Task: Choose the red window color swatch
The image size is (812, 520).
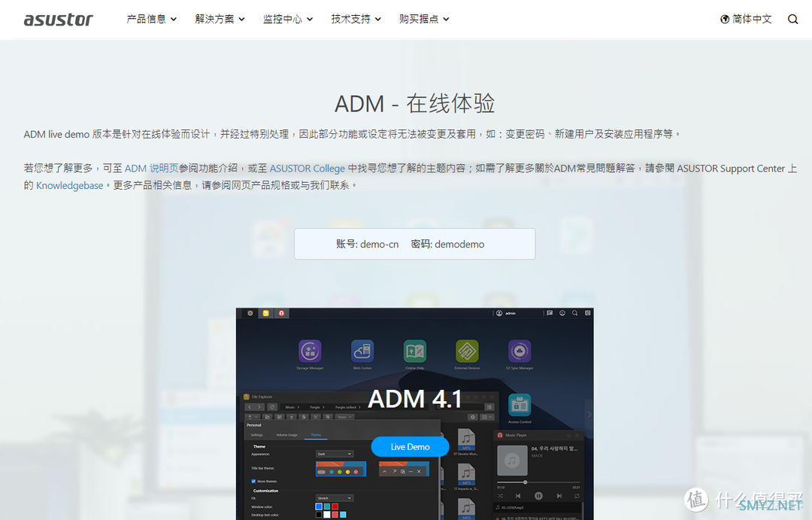Action: tap(335, 506)
